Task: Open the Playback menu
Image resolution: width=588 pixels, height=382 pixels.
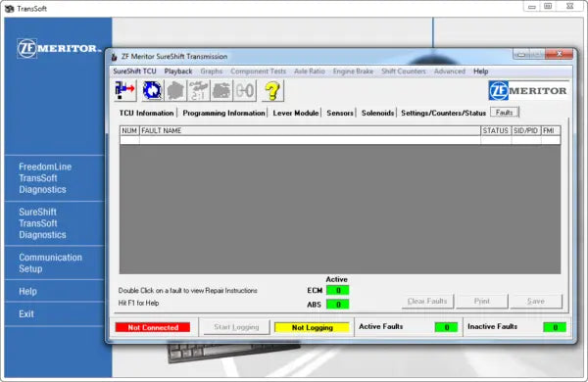Action: click(x=178, y=72)
